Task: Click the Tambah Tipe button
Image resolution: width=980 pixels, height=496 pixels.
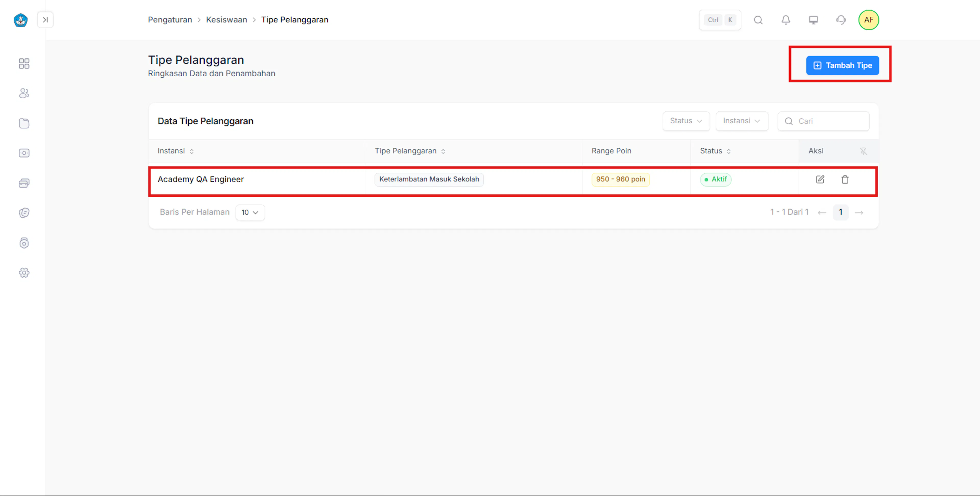Action: coord(842,65)
